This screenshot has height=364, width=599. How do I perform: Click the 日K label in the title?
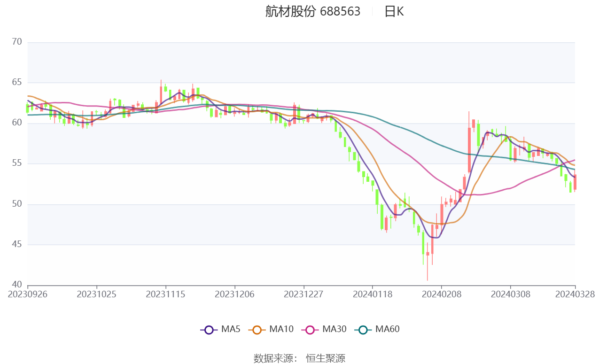[x=394, y=12]
